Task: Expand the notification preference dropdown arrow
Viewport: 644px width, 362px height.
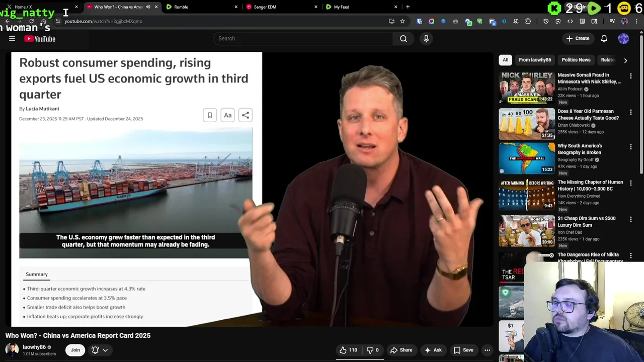Action: (x=105, y=350)
